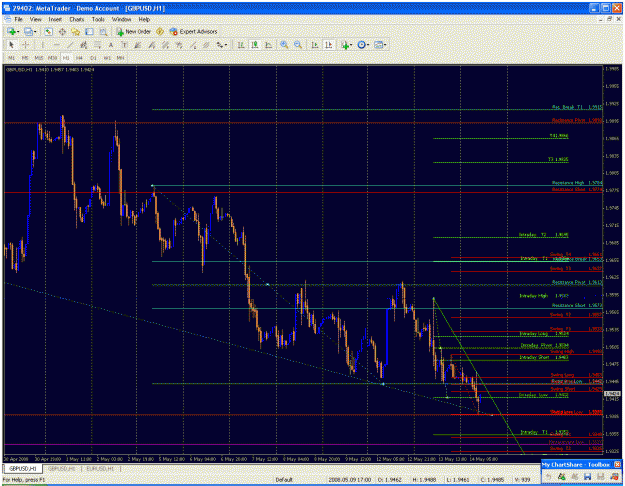625x486 pixels.
Task: Expand the arrows drawing tool dropdown
Action: point(226,45)
